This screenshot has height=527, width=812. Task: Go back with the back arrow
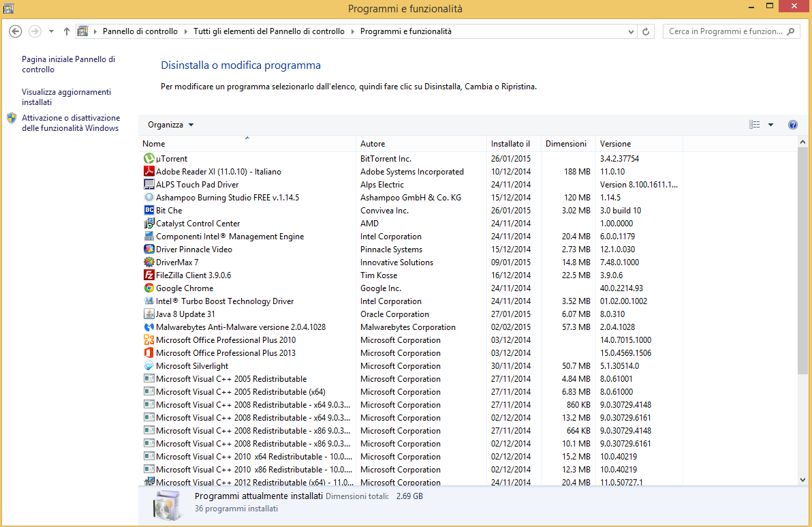[16, 31]
